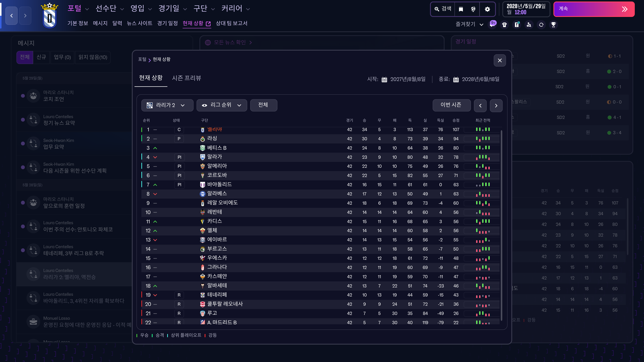This screenshot has width=644, height=362.
Task: Expand the 즐겨찾기 favorites dropdown
Action: [469, 24]
